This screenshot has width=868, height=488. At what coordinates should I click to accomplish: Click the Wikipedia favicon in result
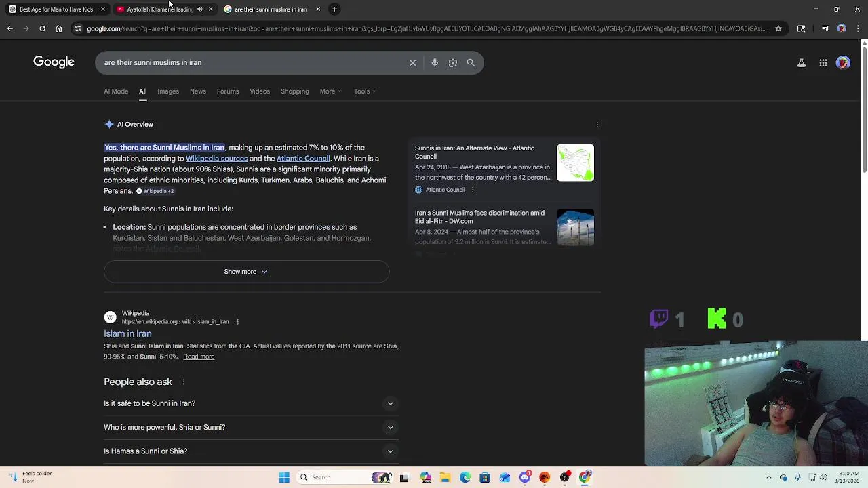[110, 317]
